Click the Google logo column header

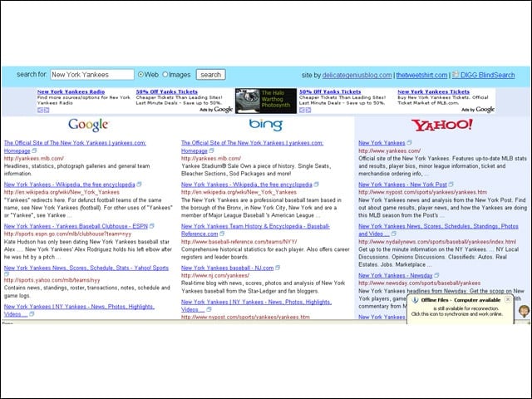pyautogui.click(x=88, y=125)
